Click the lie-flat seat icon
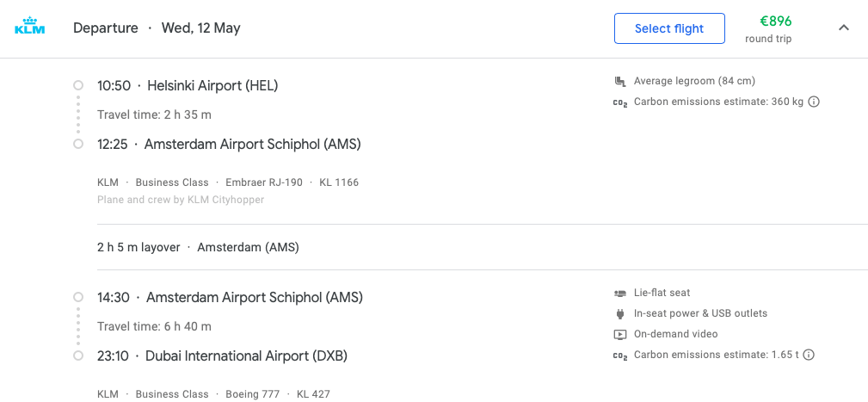 pyautogui.click(x=620, y=293)
